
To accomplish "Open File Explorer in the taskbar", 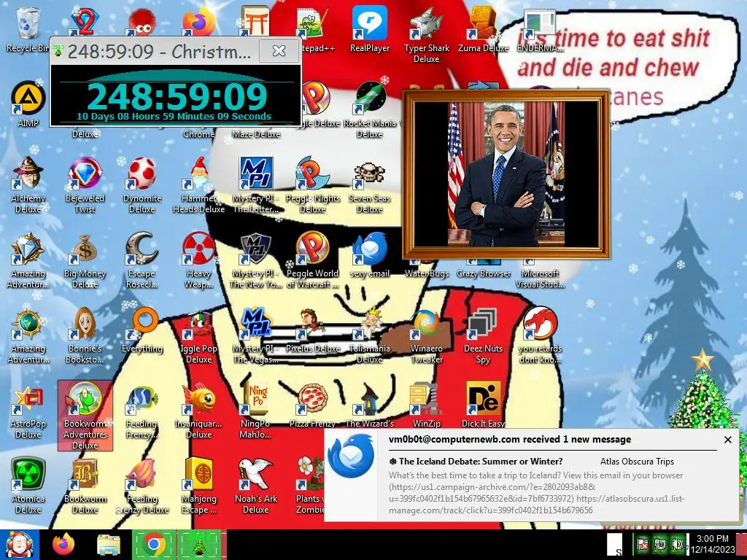I will point(109,545).
